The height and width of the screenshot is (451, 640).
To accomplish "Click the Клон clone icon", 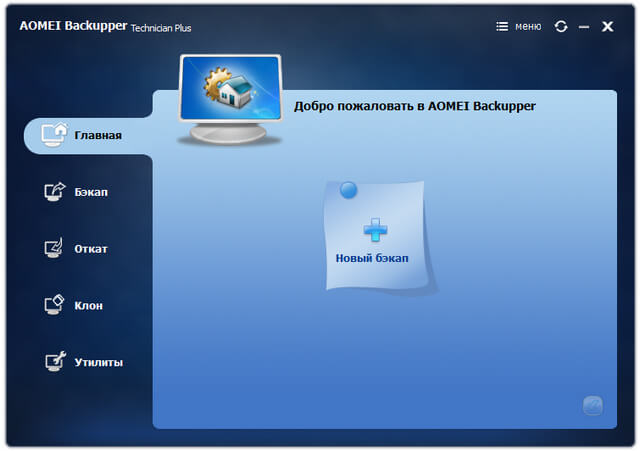I will pyautogui.click(x=54, y=305).
